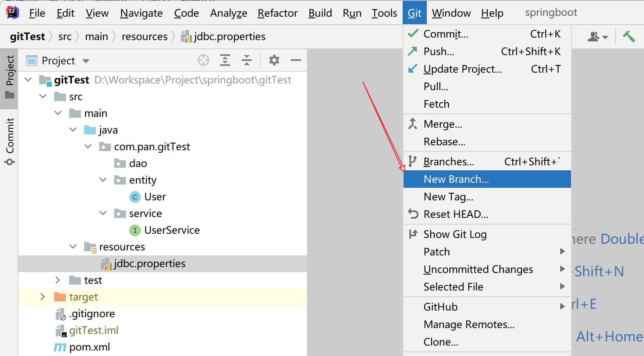Open the Project view dropdown arrow
Viewport: 644px width, 356px height.
tap(86, 61)
